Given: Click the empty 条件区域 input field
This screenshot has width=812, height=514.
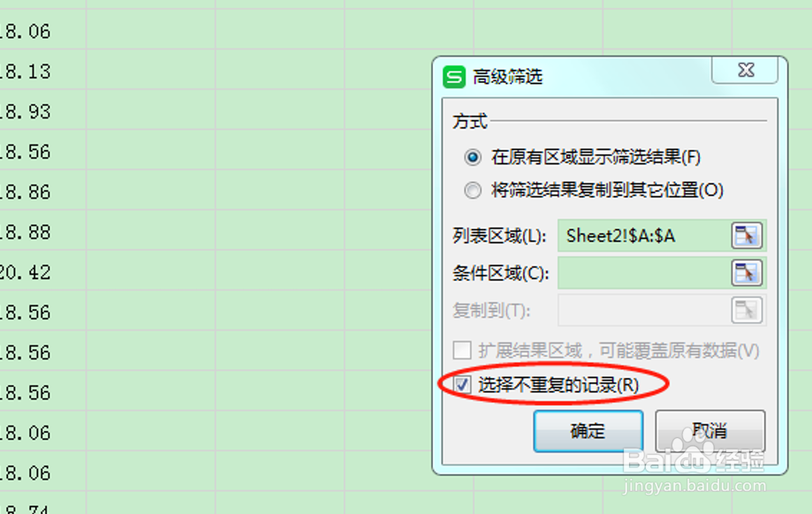Looking at the screenshot, I should pyautogui.click(x=645, y=273).
